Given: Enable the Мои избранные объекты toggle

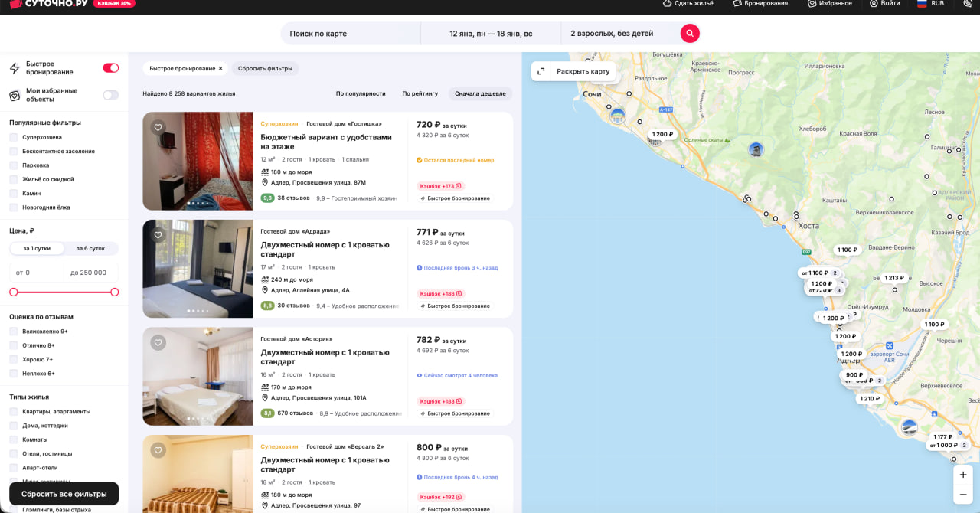Looking at the screenshot, I should (111, 95).
